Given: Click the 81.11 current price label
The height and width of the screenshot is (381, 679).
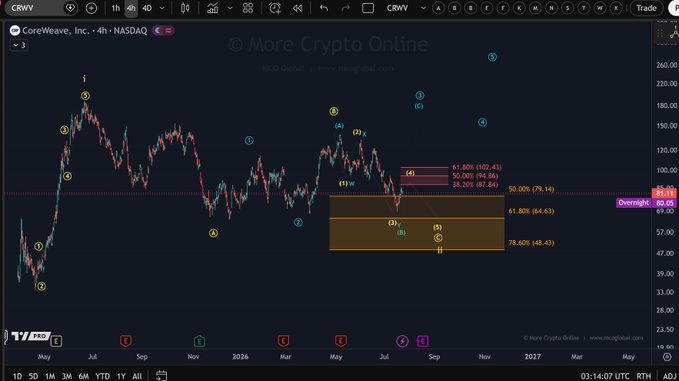Looking at the screenshot, I should click(x=664, y=194).
